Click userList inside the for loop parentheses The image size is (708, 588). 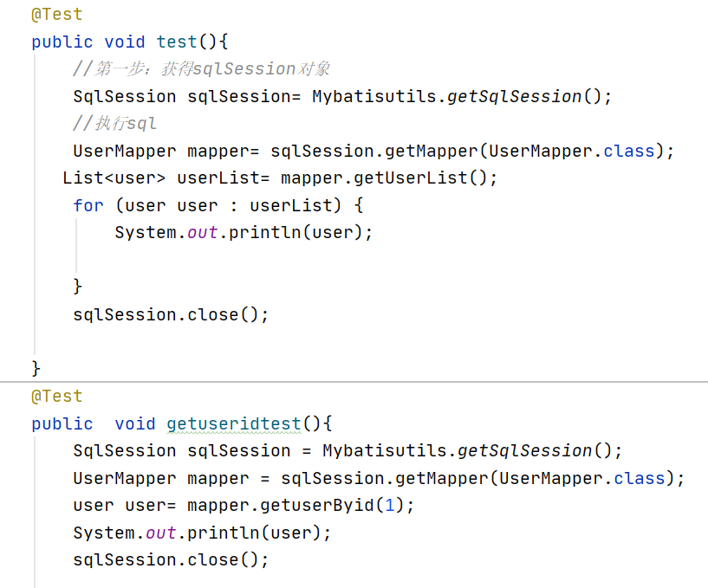click(290, 205)
